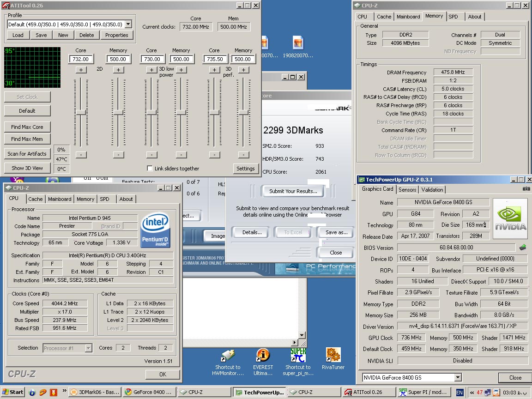
Task: Click the Delete profile button in ATITool
Action: click(x=86, y=35)
